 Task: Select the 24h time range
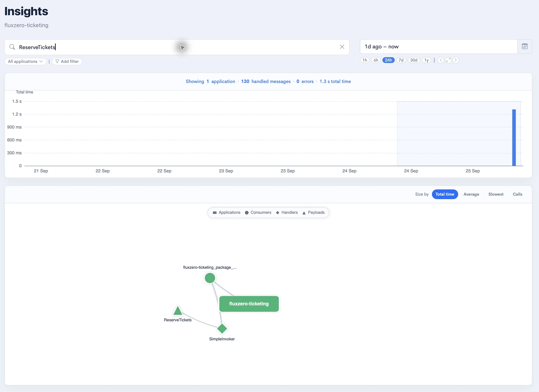[388, 60]
